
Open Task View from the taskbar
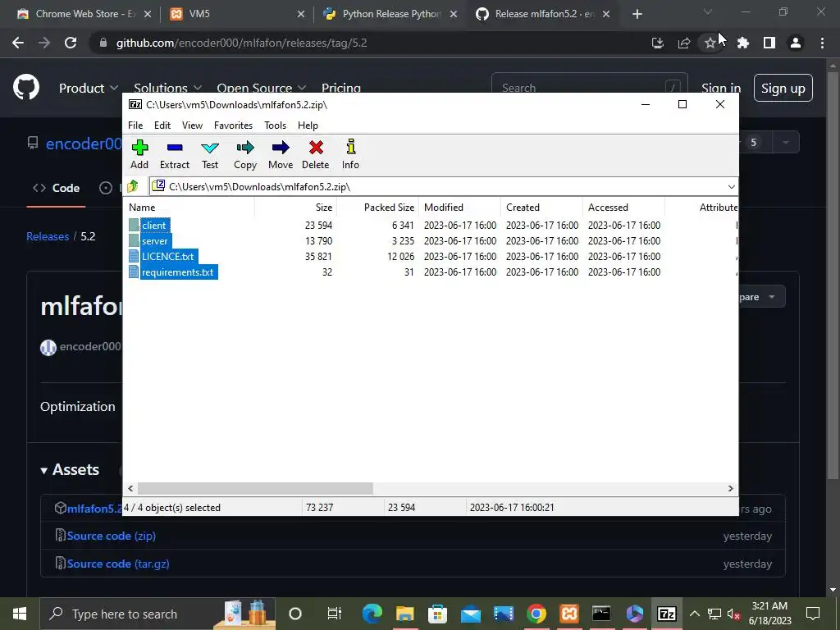335,614
